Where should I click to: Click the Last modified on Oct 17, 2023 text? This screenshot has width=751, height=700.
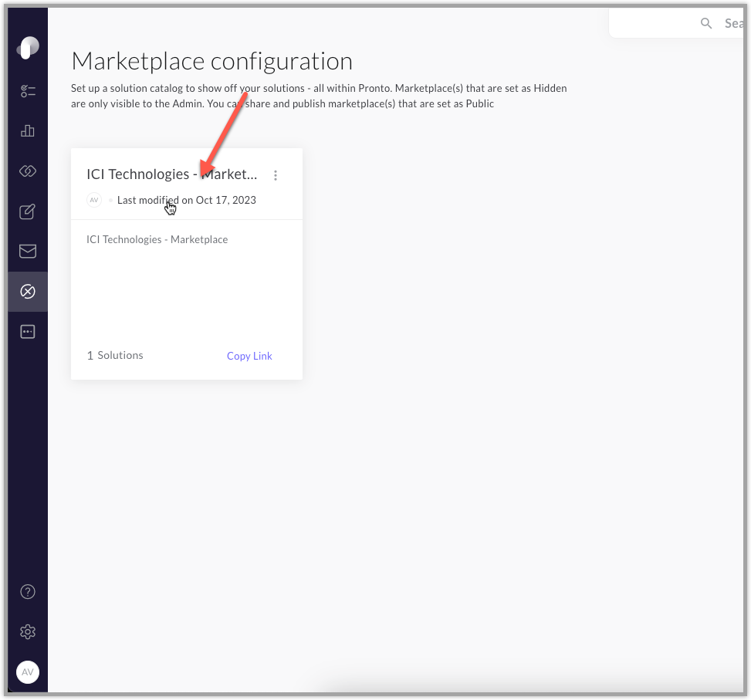(x=187, y=200)
